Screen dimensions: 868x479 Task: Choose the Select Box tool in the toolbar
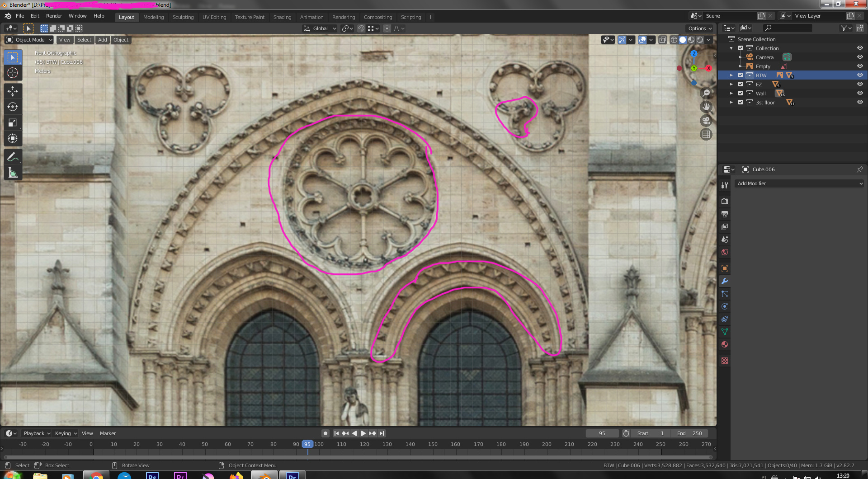[x=13, y=57]
